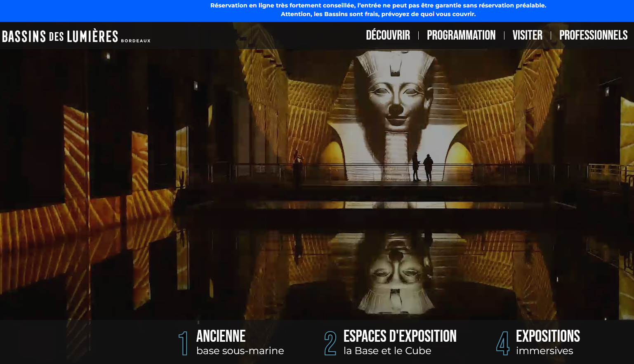Click the 'Ancienne' heading

pyautogui.click(x=221, y=336)
